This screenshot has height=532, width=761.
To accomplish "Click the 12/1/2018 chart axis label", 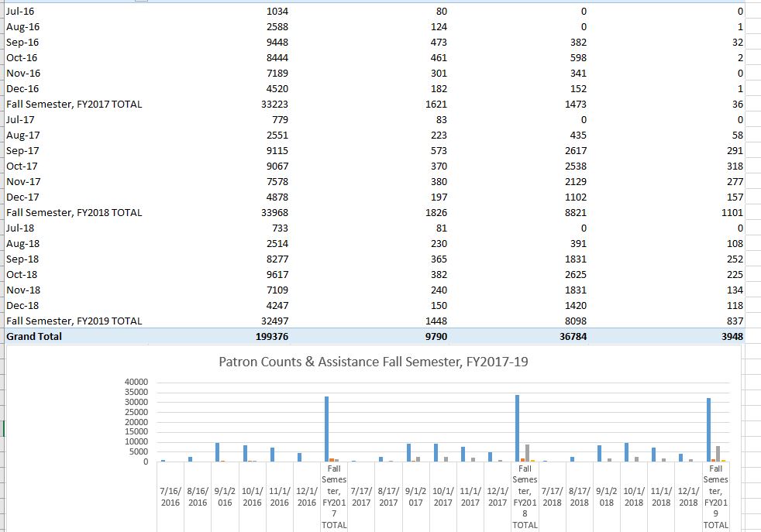I will click(x=688, y=497).
